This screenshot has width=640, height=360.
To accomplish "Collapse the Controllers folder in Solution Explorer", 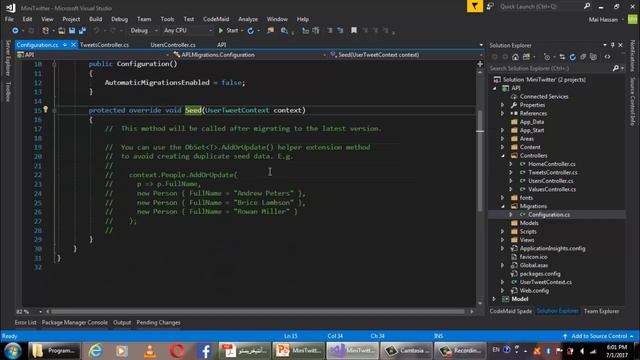I will click(503, 156).
